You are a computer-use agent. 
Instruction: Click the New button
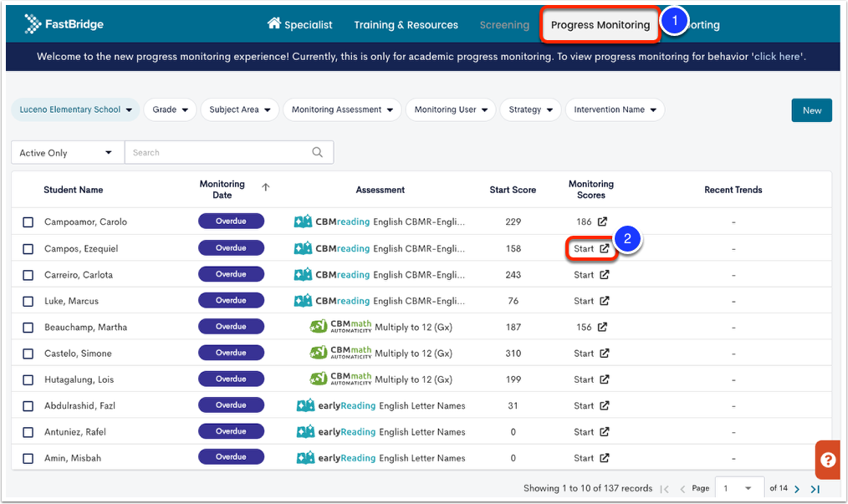click(x=811, y=110)
